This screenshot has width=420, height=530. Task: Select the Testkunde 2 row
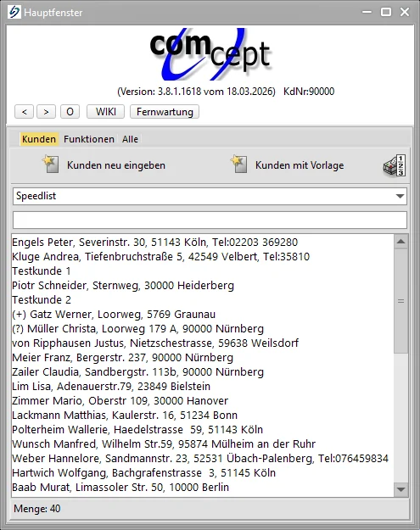click(203, 300)
